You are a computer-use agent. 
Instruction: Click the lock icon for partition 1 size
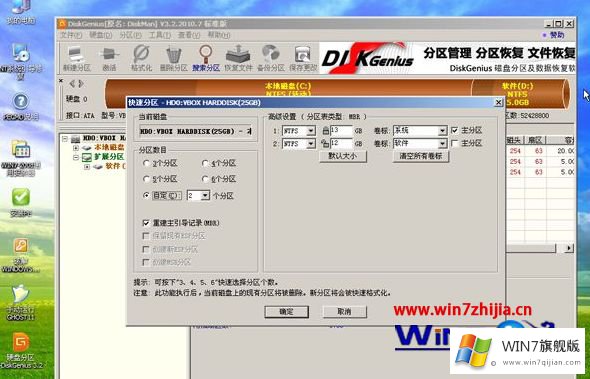325,131
